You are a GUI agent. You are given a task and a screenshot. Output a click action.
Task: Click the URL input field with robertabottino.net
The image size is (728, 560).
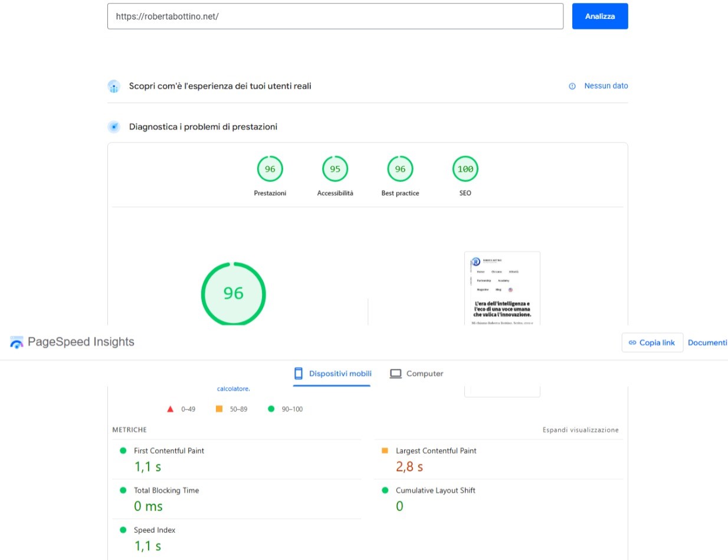(335, 17)
